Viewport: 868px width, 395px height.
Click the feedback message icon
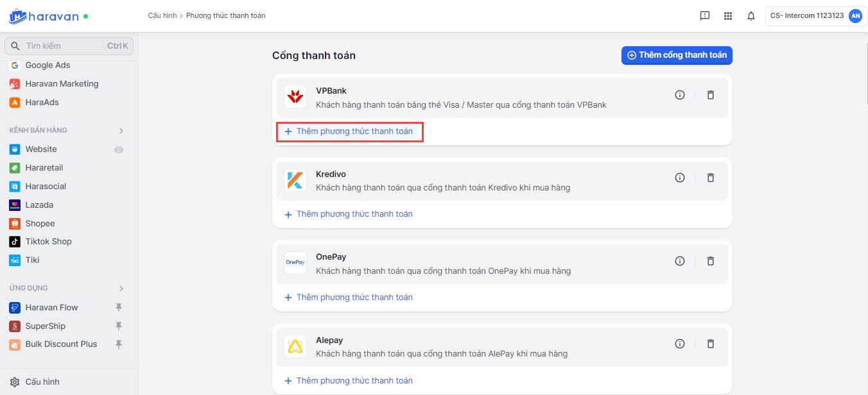click(x=704, y=16)
